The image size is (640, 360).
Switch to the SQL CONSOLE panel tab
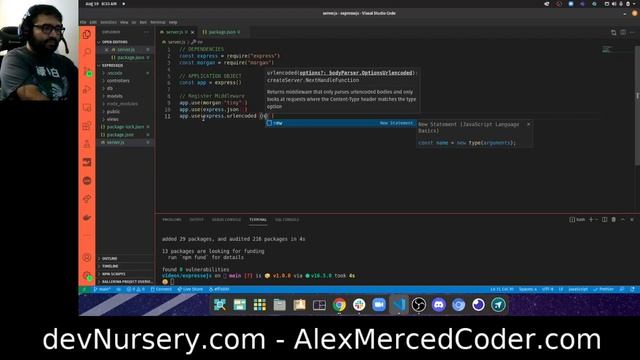coord(287,220)
